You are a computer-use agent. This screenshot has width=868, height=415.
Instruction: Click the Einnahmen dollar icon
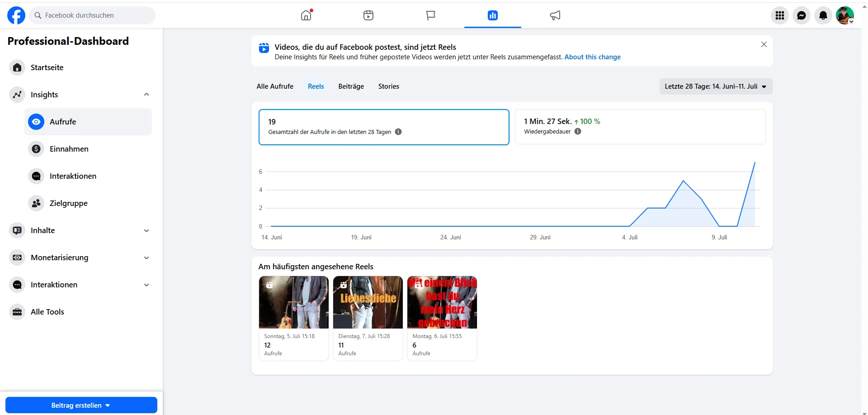click(36, 149)
